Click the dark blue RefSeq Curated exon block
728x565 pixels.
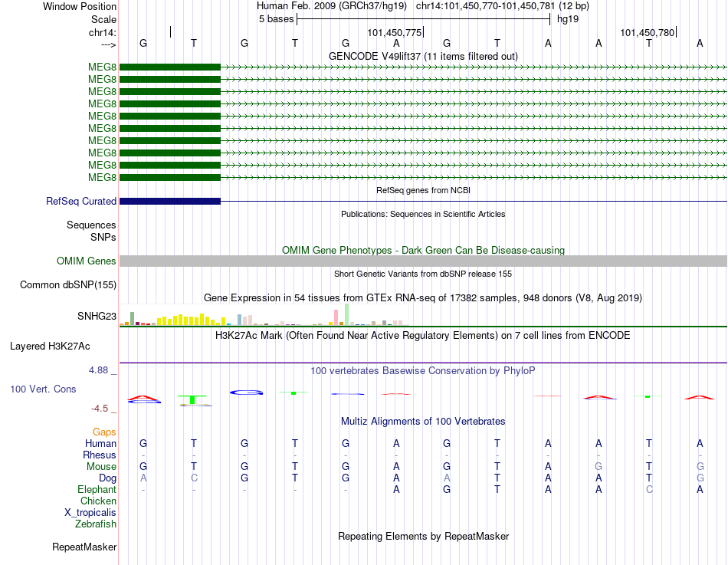click(x=170, y=201)
